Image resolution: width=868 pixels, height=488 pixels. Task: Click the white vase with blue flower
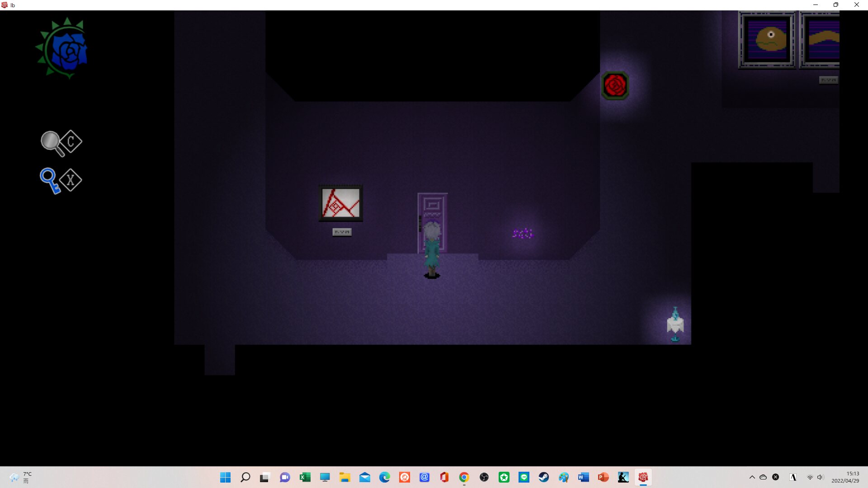click(675, 324)
